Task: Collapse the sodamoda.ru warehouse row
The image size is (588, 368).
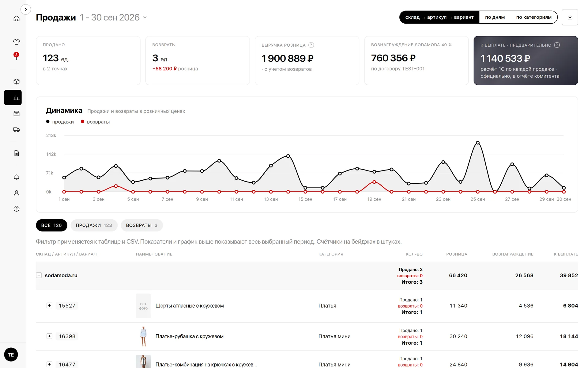Action: coord(39,275)
